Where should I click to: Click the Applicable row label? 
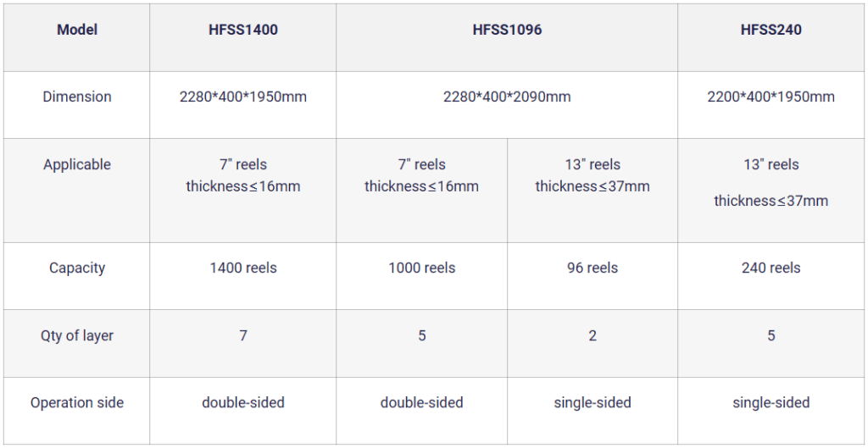click(77, 164)
